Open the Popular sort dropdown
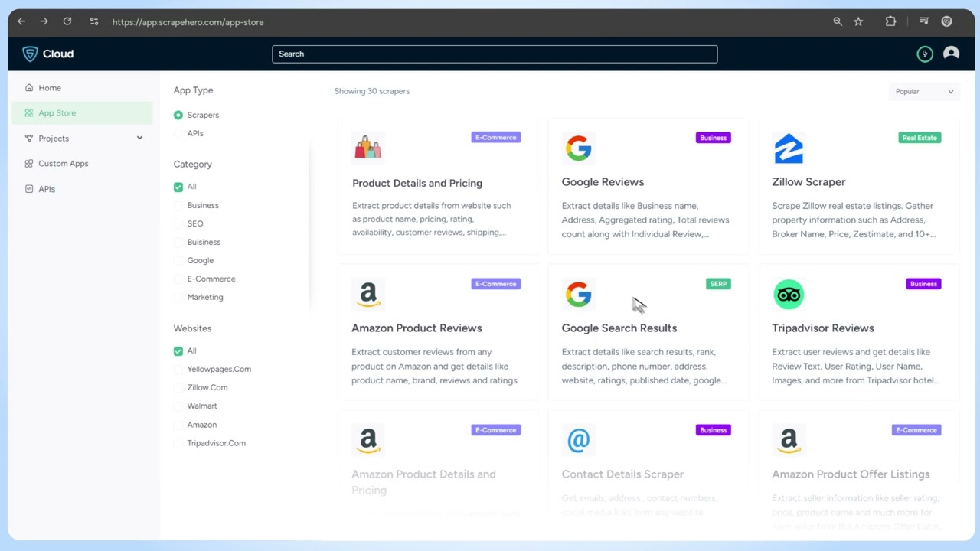980x551 pixels. [x=924, y=91]
